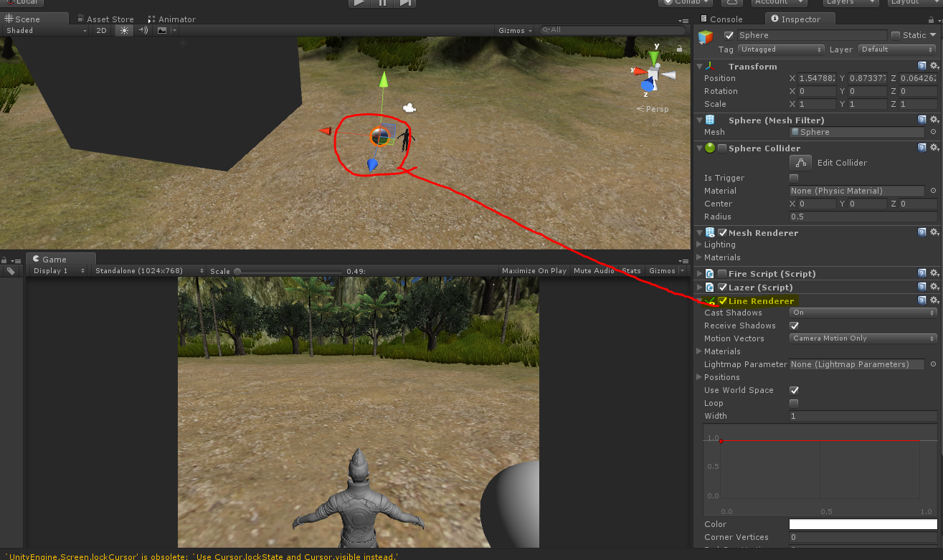943x560 pixels.
Task: Click the Transform help book icon
Action: pyautogui.click(x=922, y=65)
